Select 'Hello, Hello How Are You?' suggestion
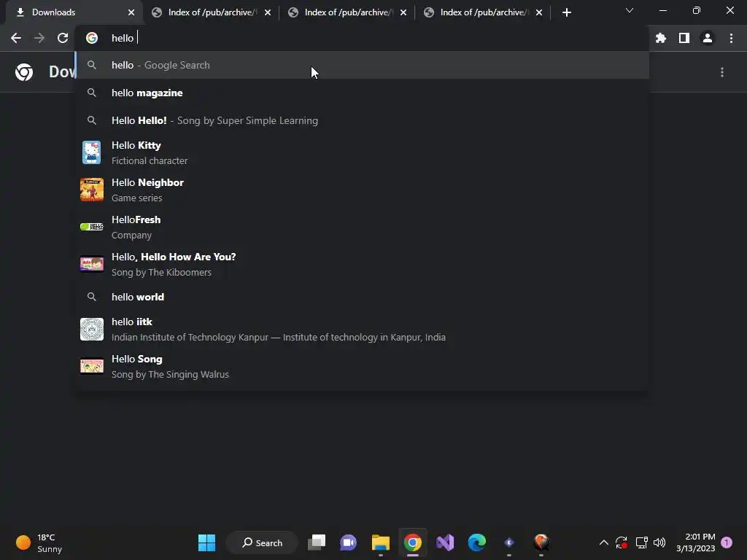 tap(362, 264)
